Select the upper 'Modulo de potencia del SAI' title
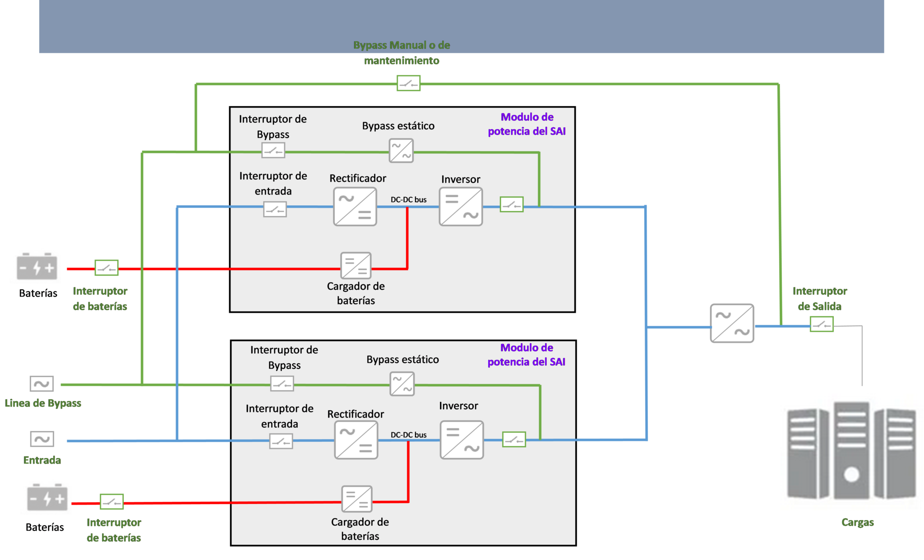924x560 pixels. pos(527,124)
